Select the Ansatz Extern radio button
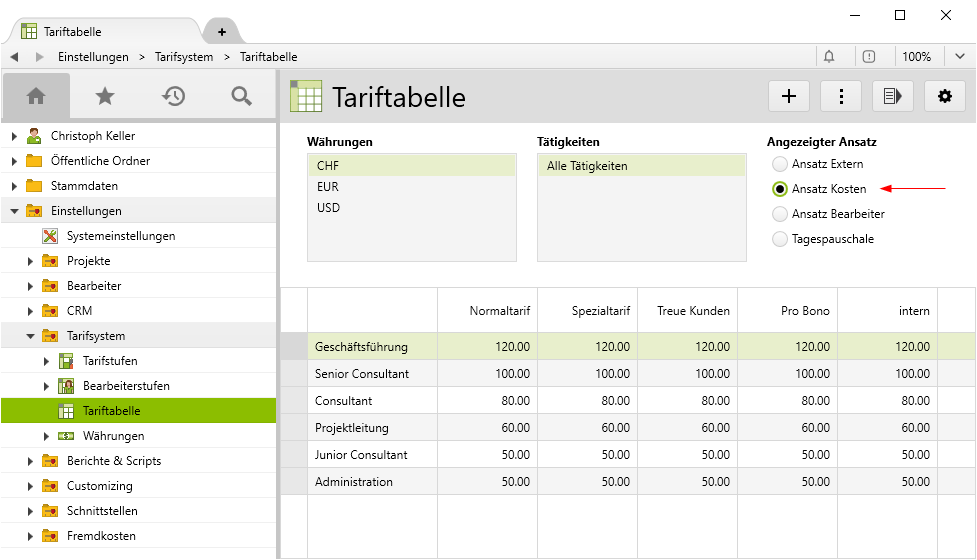The image size is (977, 560). point(780,164)
